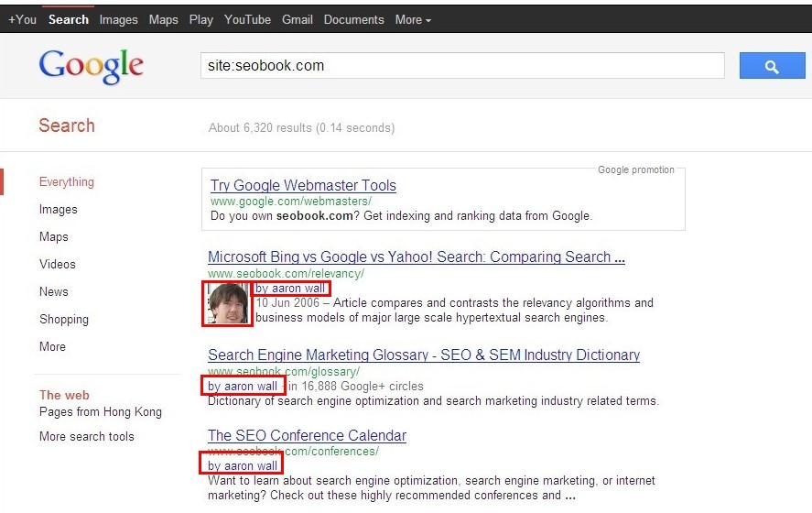812x513 pixels.
Task: Open The SEO Conference Calendar result
Action: pos(307,435)
